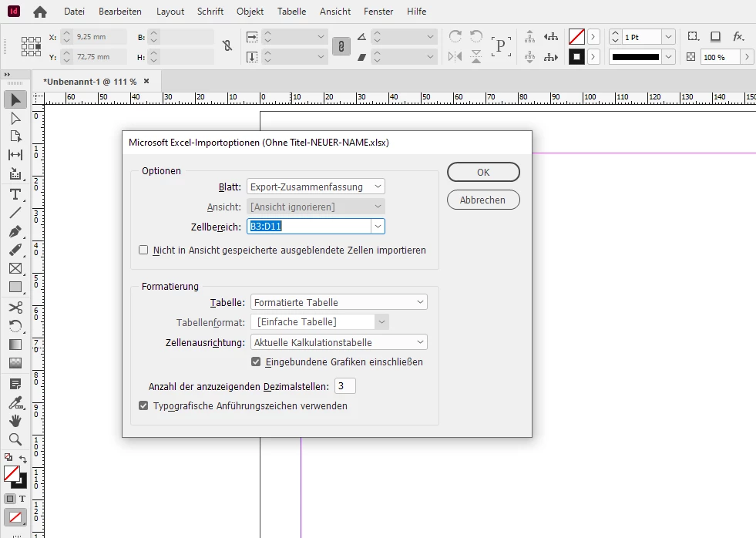Switch formatting to affect text (T)
756x538 pixels.
tap(22, 499)
